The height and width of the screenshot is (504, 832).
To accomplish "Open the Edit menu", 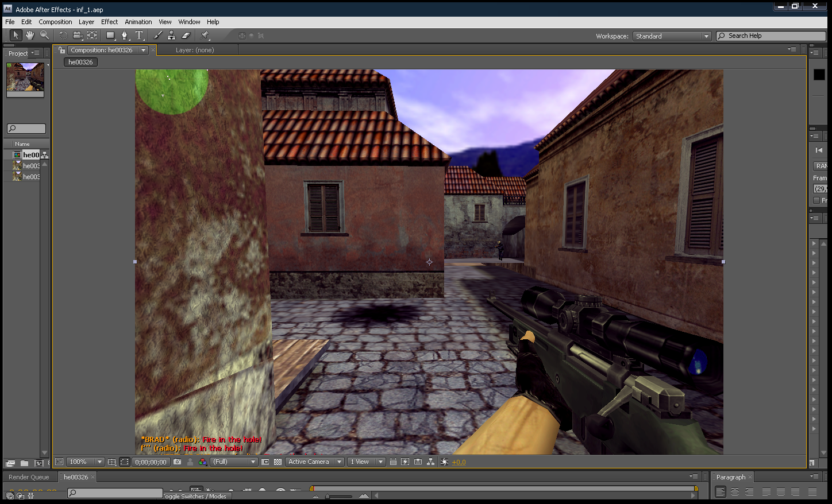I will (26, 22).
